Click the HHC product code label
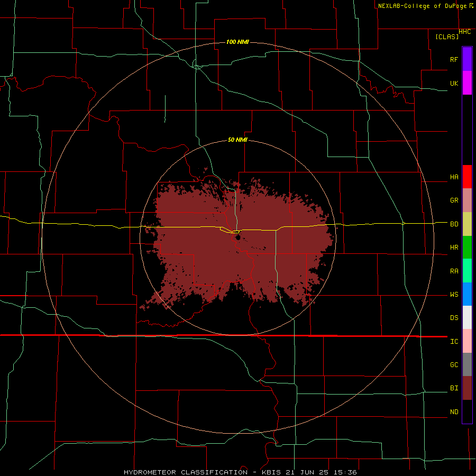Image resolution: width=476 pixels, height=476 pixels. [x=464, y=32]
